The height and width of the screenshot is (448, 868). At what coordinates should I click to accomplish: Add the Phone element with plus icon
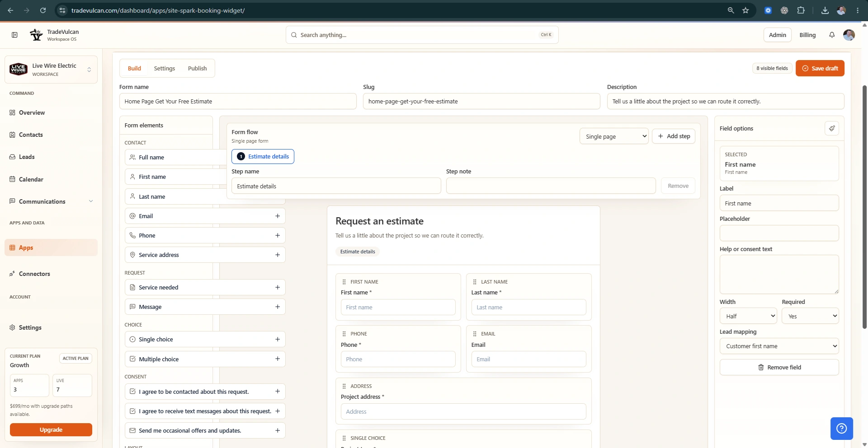click(278, 235)
